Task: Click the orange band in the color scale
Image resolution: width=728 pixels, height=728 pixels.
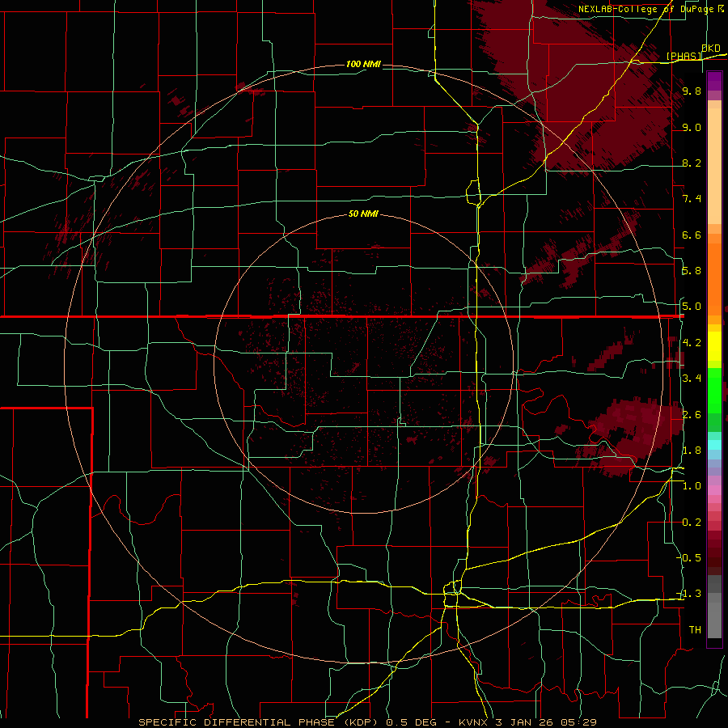Action: (x=714, y=280)
